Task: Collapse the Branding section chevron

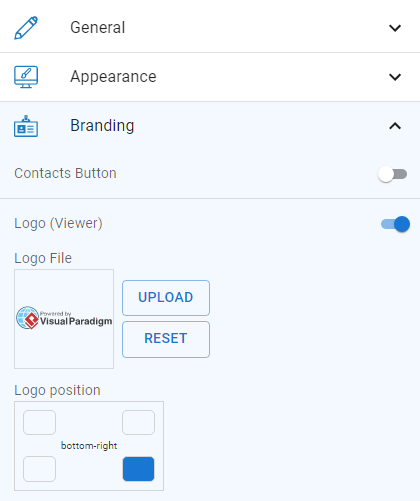Action: click(395, 126)
